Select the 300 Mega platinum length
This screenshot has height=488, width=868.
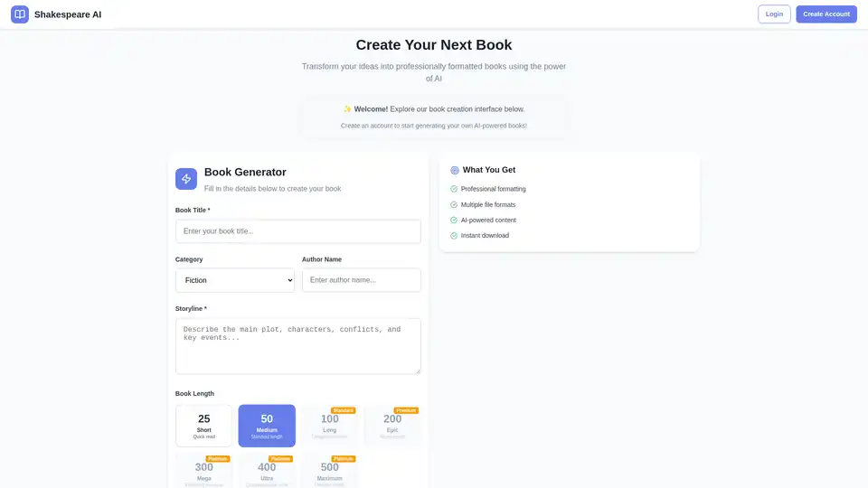[203, 472]
